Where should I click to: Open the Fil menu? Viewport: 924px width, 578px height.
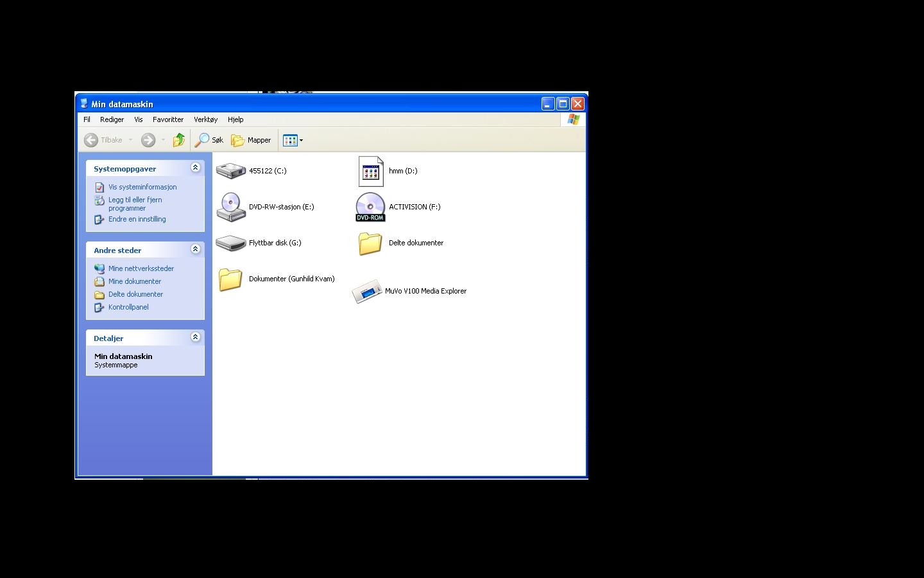(x=87, y=119)
